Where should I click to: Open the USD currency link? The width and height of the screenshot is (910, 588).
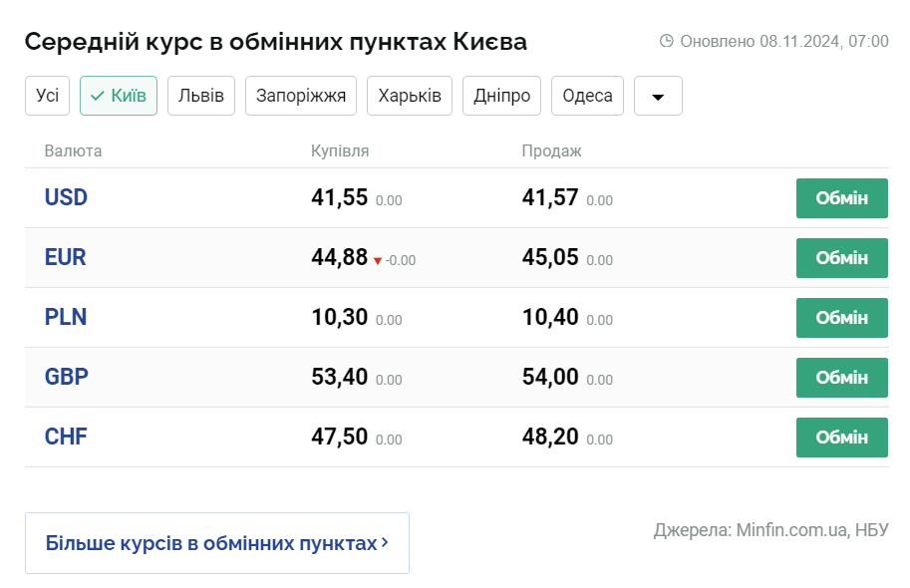(x=66, y=198)
